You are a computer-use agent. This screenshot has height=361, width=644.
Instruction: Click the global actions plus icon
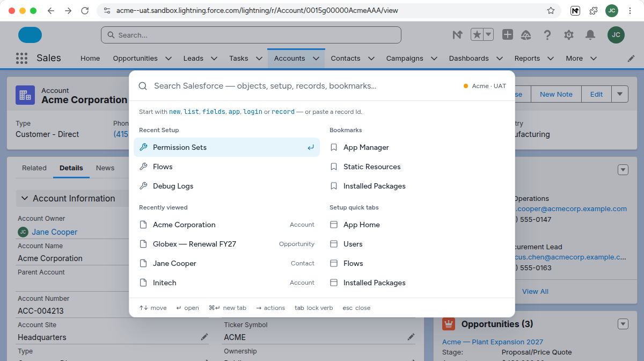tap(508, 35)
